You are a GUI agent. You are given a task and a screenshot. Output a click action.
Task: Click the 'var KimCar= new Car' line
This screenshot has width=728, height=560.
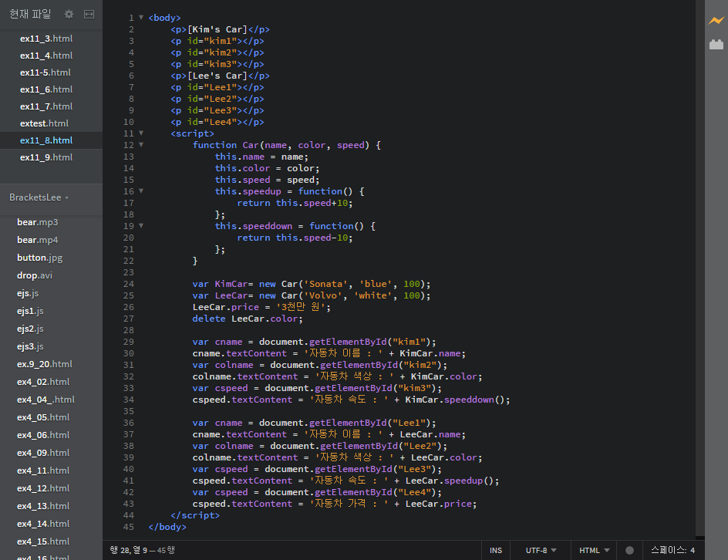(312, 284)
